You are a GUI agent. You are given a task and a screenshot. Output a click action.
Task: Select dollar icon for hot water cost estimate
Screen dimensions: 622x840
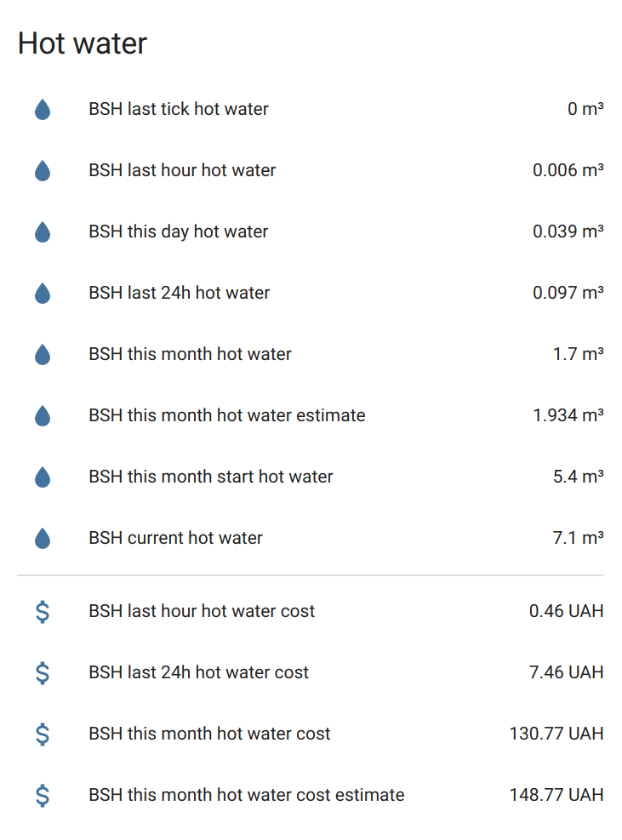point(43,796)
